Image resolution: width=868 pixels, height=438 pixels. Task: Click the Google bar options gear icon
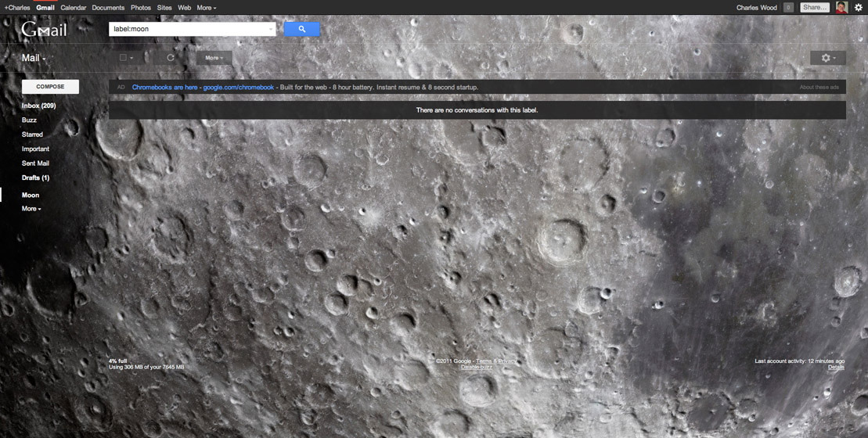(x=859, y=8)
